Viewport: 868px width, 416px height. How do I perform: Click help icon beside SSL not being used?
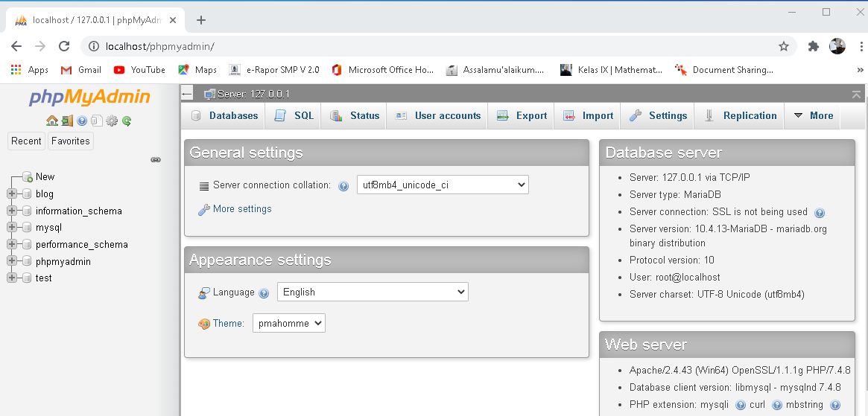click(820, 212)
